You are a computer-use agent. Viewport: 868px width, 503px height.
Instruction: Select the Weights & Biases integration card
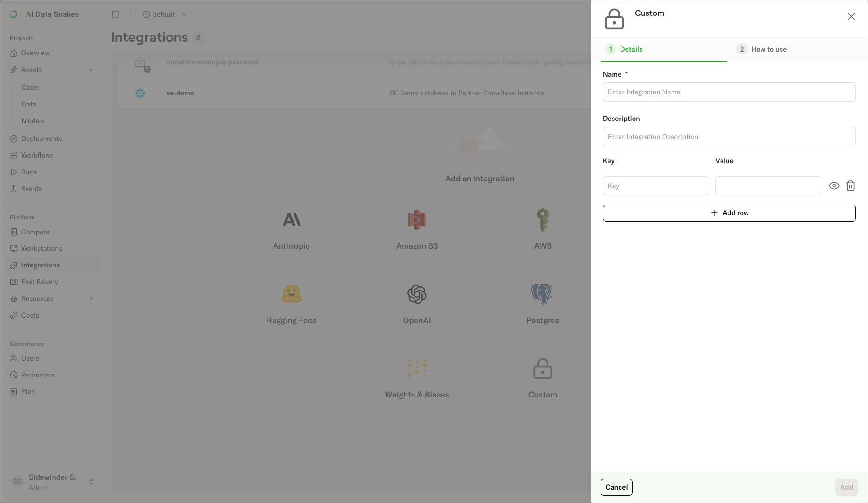click(x=417, y=379)
